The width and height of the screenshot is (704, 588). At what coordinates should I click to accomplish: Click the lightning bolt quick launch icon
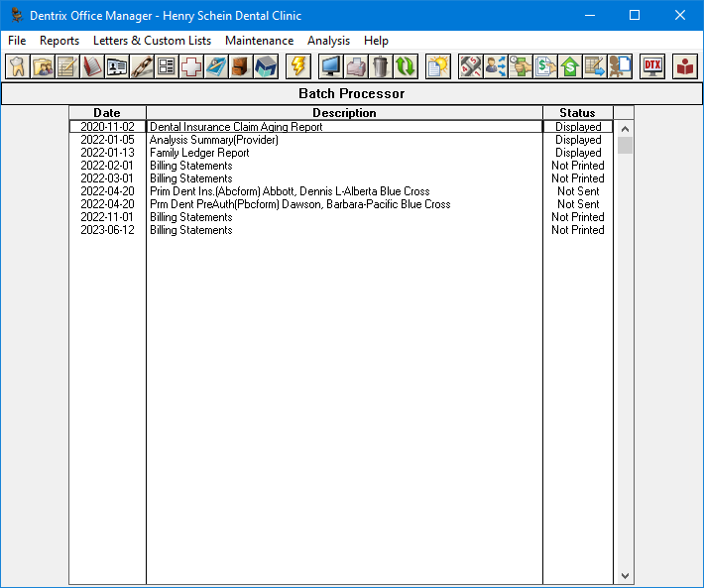[297, 66]
